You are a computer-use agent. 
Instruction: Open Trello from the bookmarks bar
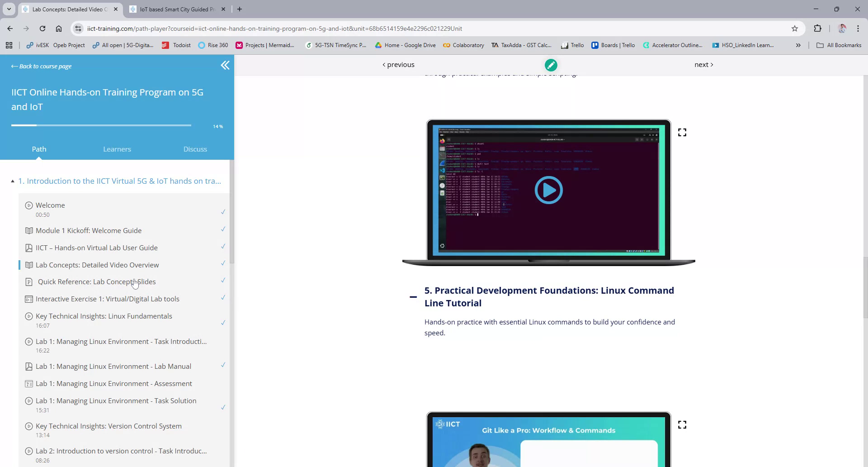[572, 45]
